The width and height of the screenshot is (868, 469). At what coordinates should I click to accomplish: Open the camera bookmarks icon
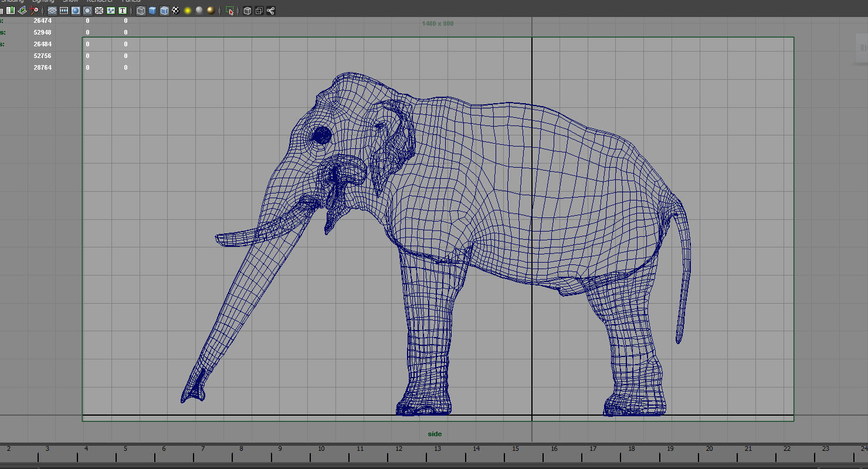point(10,11)
